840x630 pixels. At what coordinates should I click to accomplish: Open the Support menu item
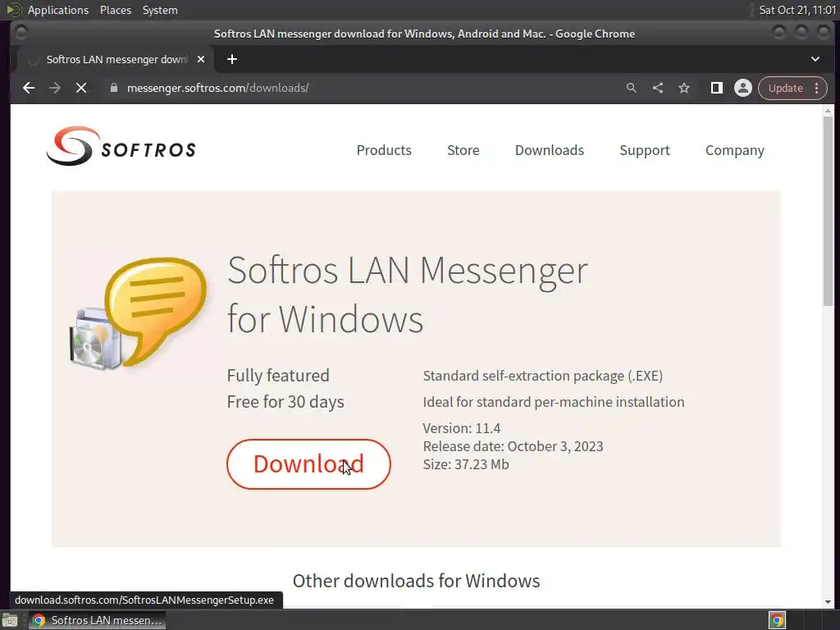point(645,151)
